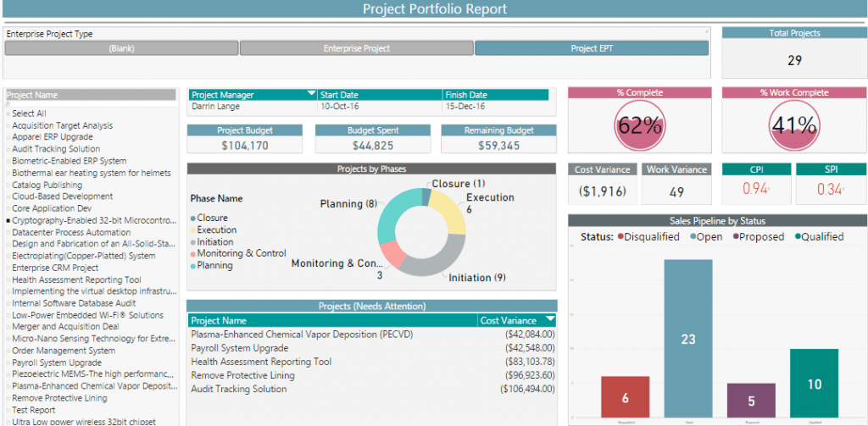Untick the Cryptography-Enabled 32-bit Microcontroller checkbox
Viewport: 868px width, 426px height.
(8, 221)
